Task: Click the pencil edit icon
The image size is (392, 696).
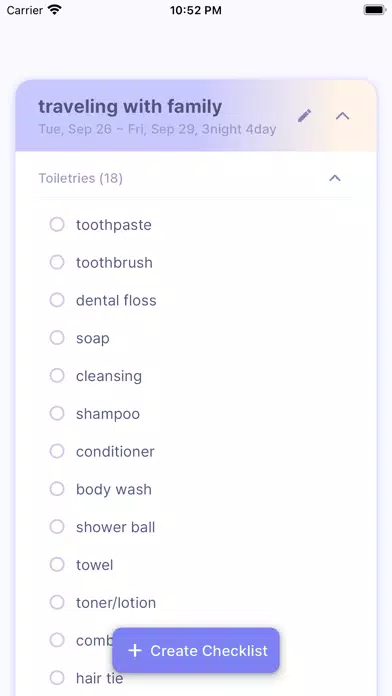Action: (305, 116)
